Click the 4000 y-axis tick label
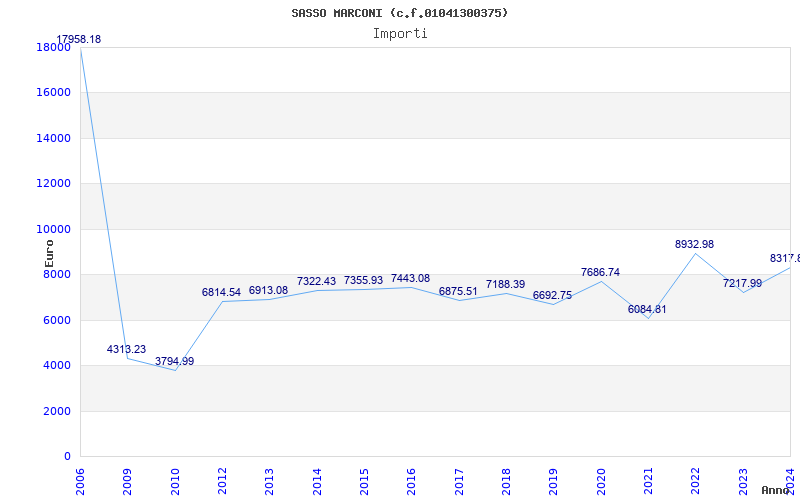 pos(57,366)
